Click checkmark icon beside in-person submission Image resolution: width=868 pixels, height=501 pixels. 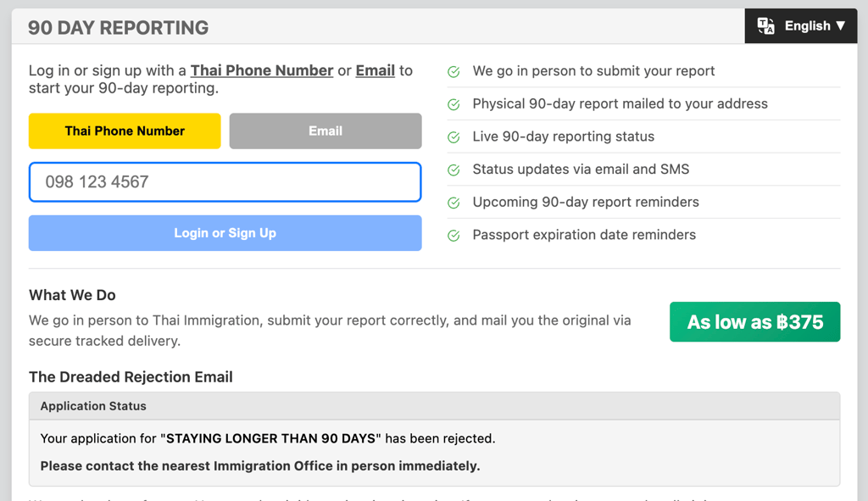click(x=453, y=72)
